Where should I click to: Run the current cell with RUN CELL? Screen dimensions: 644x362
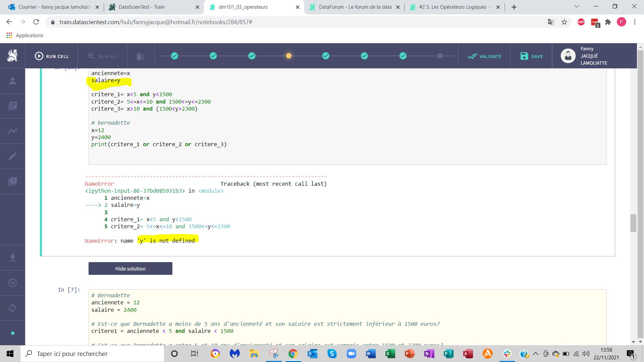click(x=51, y=56)
